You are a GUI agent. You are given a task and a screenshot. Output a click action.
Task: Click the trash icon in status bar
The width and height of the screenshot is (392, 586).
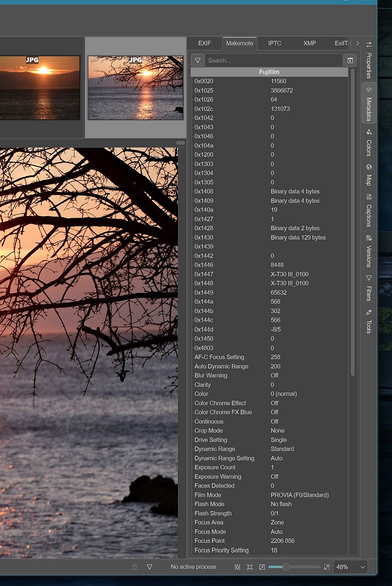point(135,567)
